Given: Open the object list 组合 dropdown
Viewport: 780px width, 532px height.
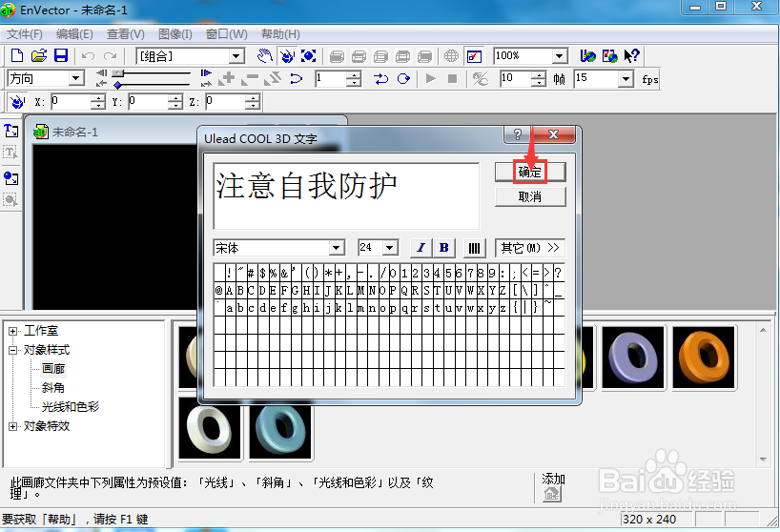Looking at the screenshot, I should pyautogui.click(x=236, y=56).
